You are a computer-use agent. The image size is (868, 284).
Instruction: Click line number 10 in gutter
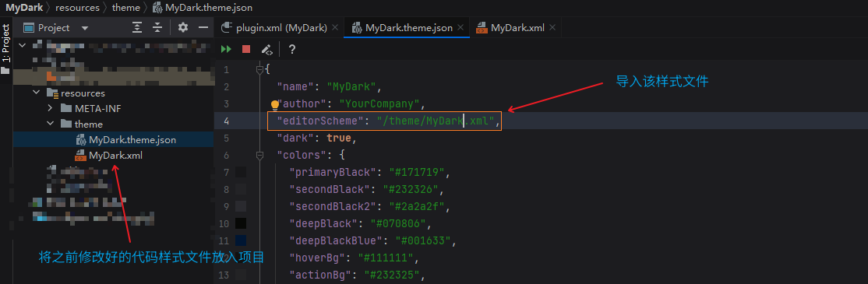[224, 224]
